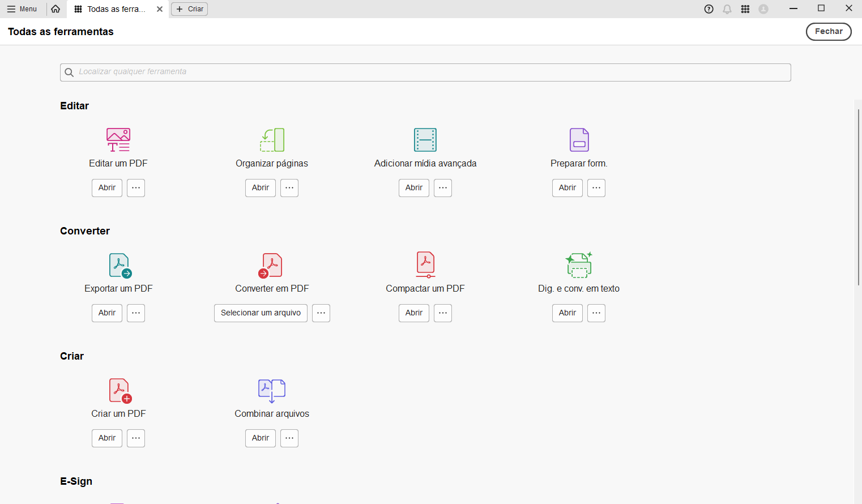The width and height of the screenshot is (862, 504).
Task: Expand more options for Dig. e conv. em texto
Action: [596, 313]
